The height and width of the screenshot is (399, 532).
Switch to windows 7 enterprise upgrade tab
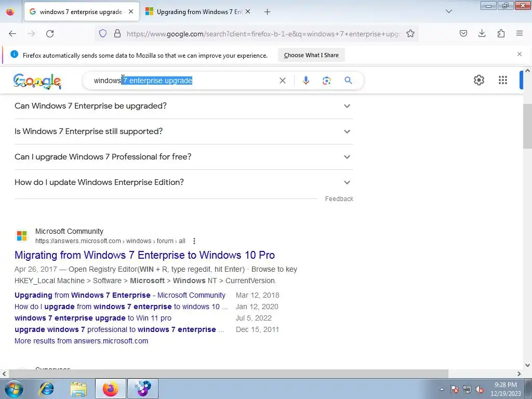coord(82,11)
